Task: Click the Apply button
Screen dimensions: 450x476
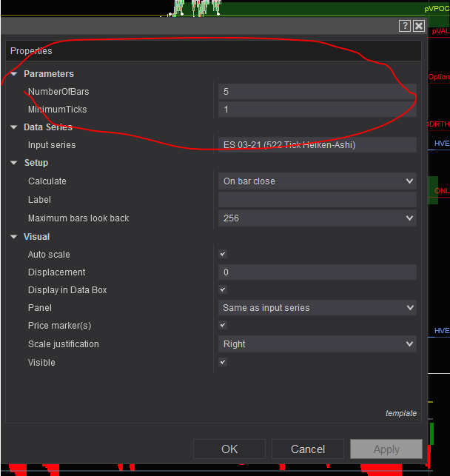Action: coord(386,449)
